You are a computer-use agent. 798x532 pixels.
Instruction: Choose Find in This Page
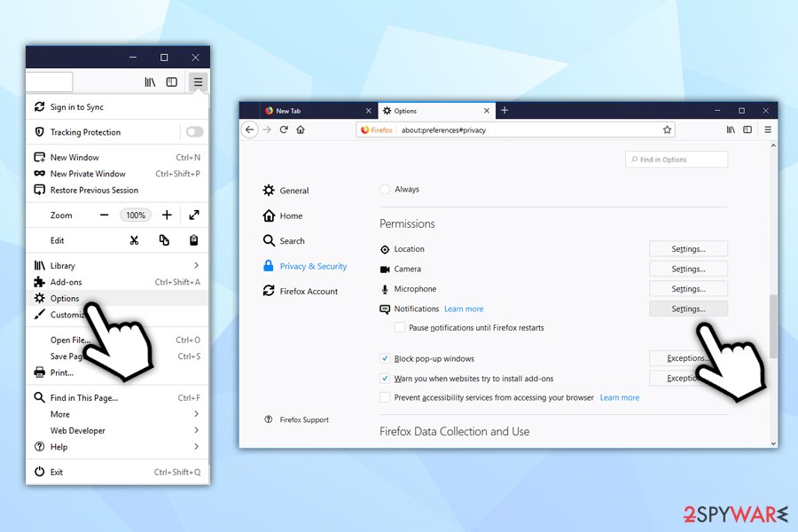tap(117, 397)
